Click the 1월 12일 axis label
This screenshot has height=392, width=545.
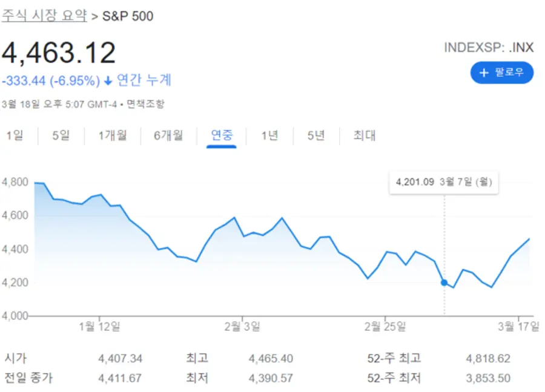point(99,327)
